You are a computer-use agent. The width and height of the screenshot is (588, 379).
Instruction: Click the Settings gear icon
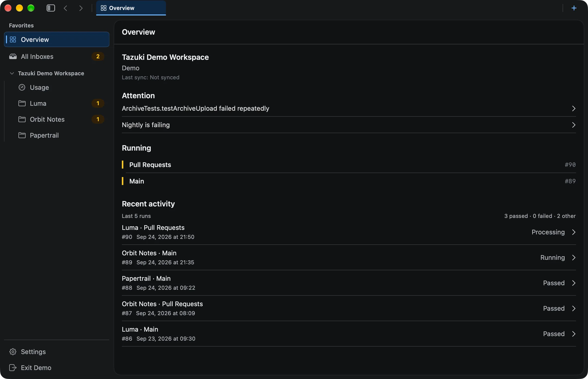[13, 352]
